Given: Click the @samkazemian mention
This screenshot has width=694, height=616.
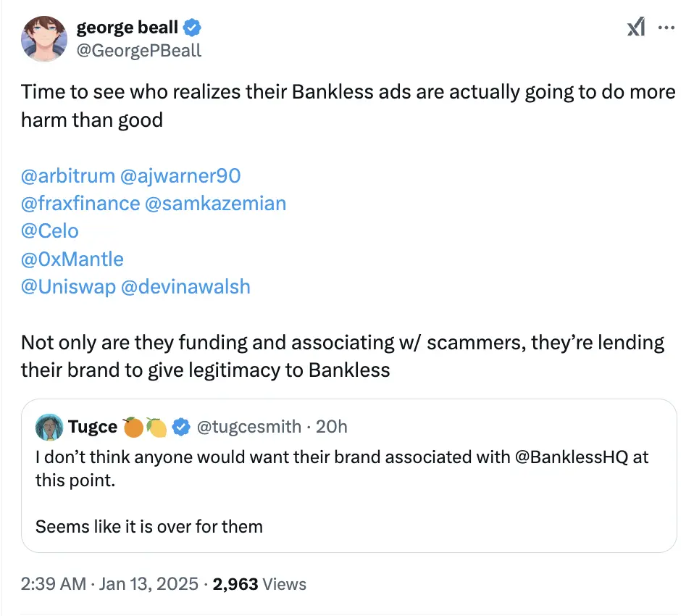Looking at the screenshot, I should tap(216, 203).
